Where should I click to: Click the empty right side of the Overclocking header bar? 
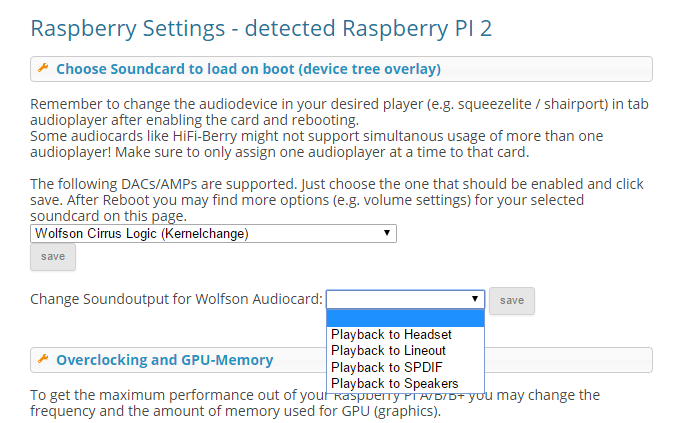[569, 360]
